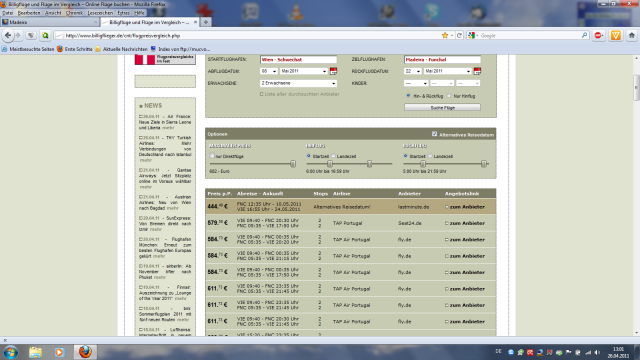
Task: Bookmark this page with the star icon
Action: (445, 36)
